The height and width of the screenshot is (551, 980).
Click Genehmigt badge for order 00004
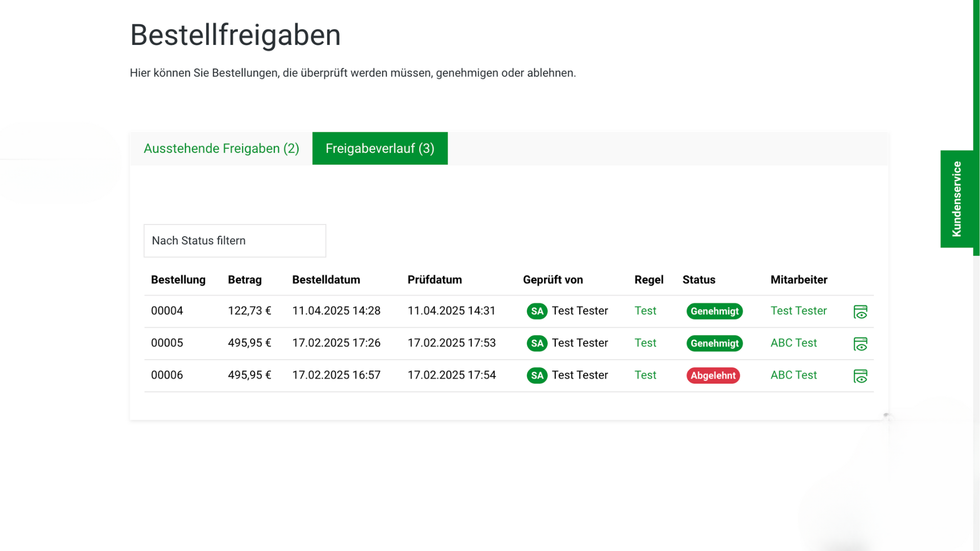pos(714,311)
